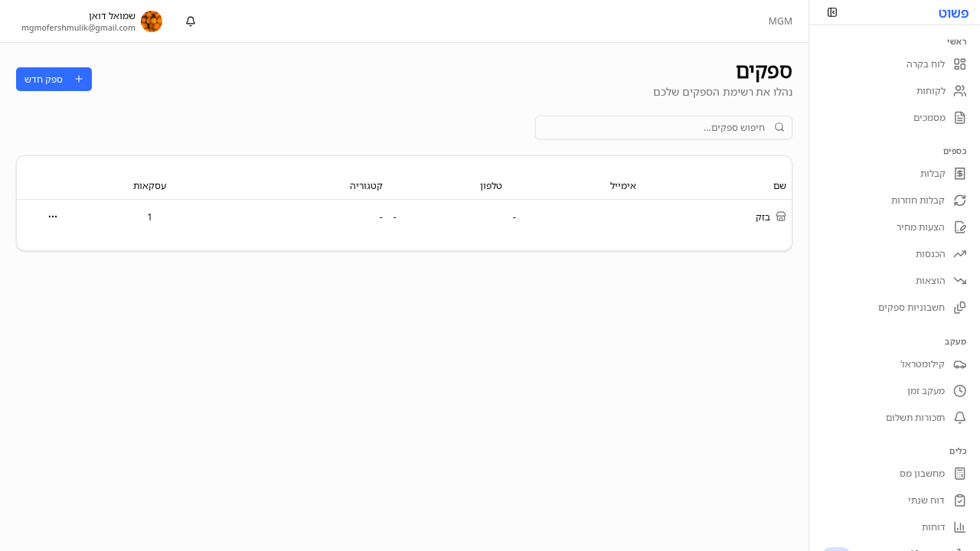Open the הצעות מחיר price quotes icon

coord(960,227)
